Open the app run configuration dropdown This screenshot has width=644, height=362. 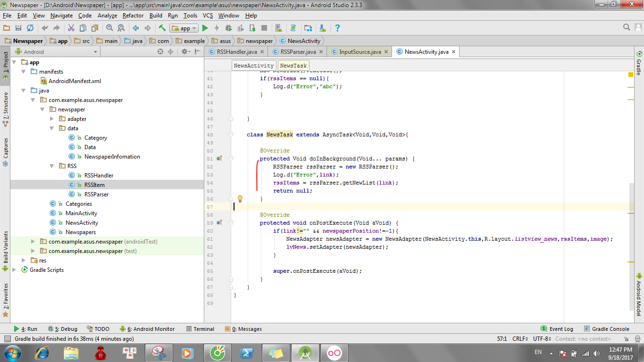pos(184,28)
